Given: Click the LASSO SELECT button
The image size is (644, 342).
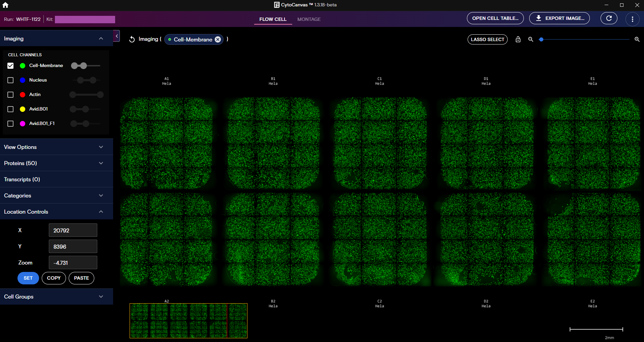Looking at the screenshot, I should pyautogui.click(x=487, y=39).
